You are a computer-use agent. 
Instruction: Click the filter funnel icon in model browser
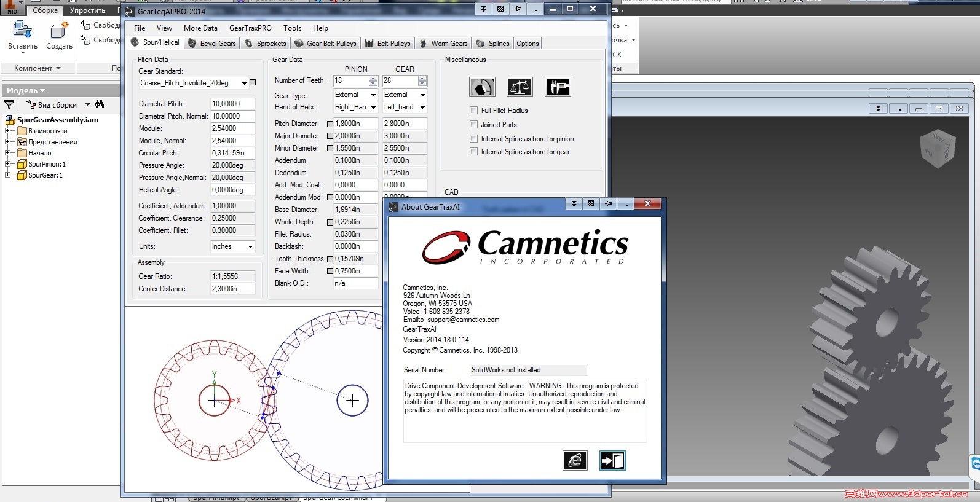tap(9, 105)
